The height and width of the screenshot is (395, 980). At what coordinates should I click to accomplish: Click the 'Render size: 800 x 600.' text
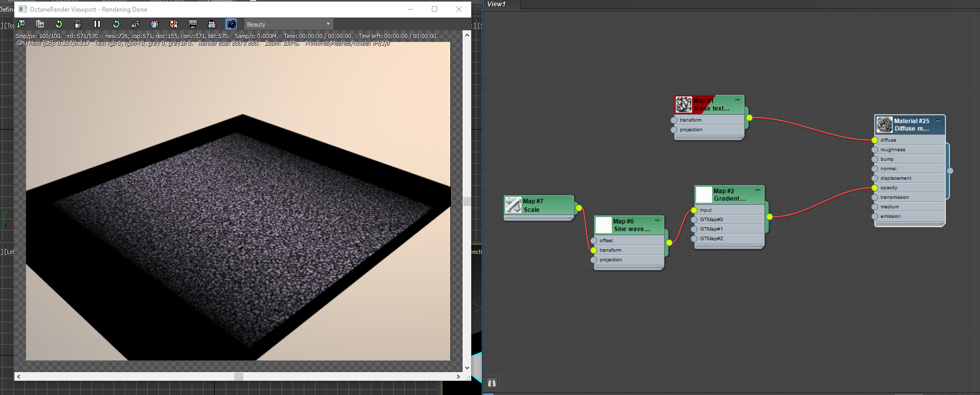pyautogui.click(x=229, y=43)
